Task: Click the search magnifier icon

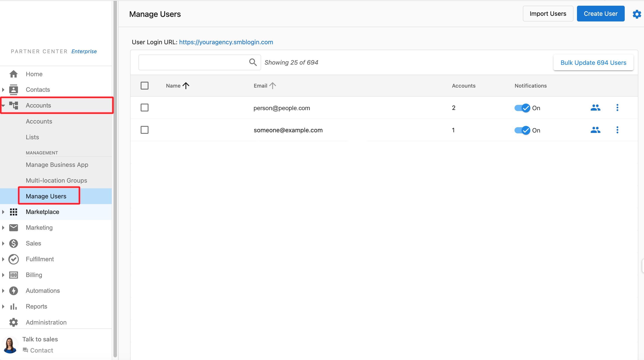Action: coord(253,62)
